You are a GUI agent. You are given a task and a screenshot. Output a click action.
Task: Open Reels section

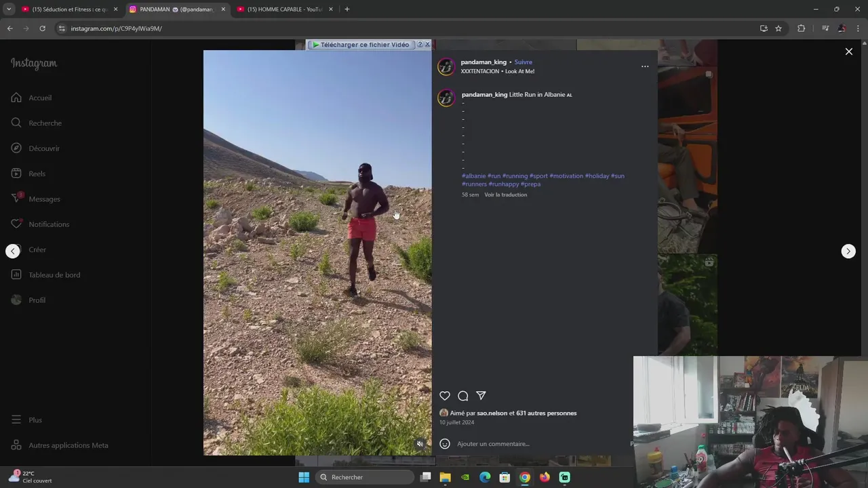pyautogui.click(x=28, y=174)
